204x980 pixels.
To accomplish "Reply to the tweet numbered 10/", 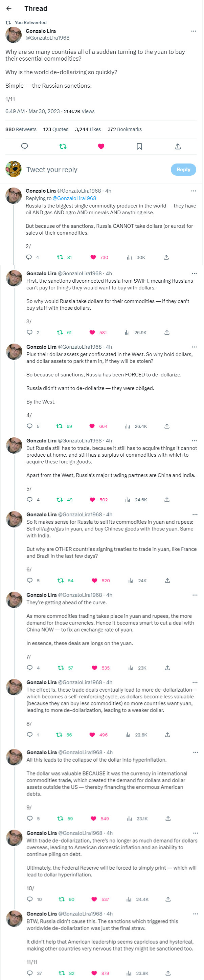I will (30, 899).
